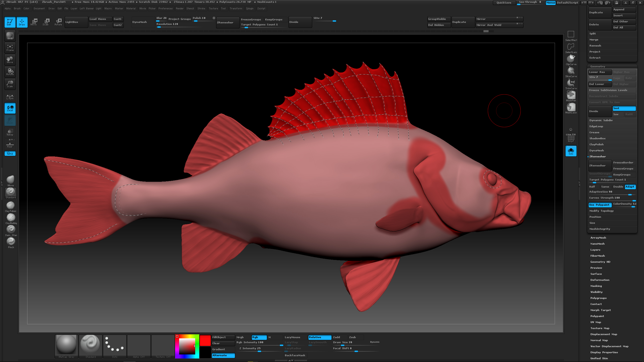Toggle the Floor grid icon
This screenshot has width=644, height=362.
point(10,145)
